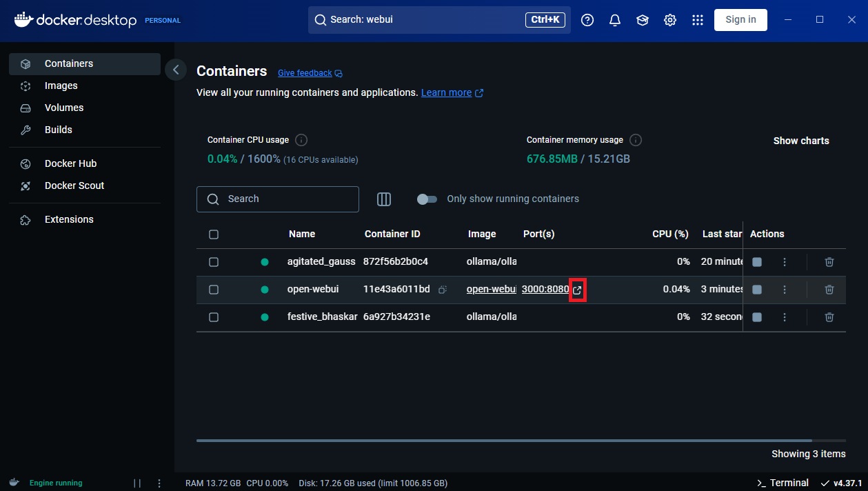This screenshot has height=491, width=868.
Task: Open the open-webui container name
Action: pos(313,290)
